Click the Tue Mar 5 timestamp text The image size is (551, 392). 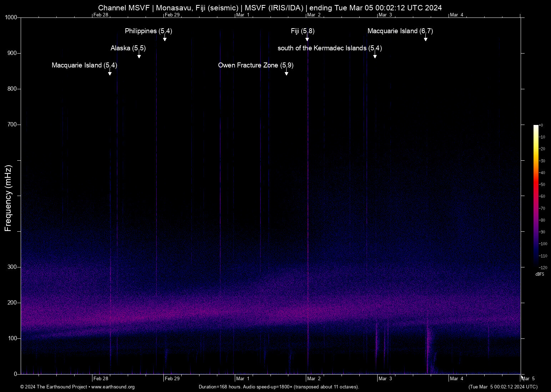pyautogui.click(x=503, y=387)
